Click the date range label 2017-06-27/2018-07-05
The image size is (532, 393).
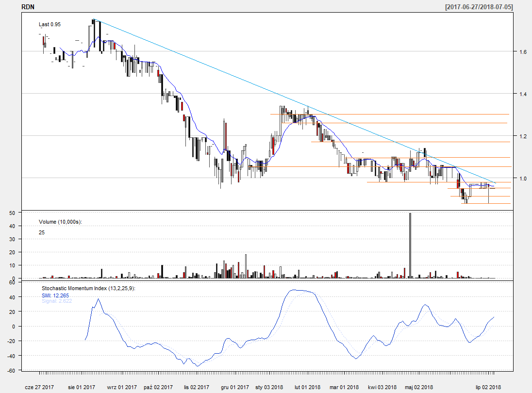pos(479,7)
